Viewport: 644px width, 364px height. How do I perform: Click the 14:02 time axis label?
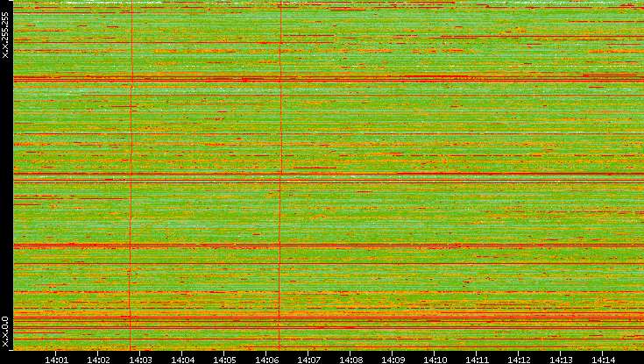(98, 360)
